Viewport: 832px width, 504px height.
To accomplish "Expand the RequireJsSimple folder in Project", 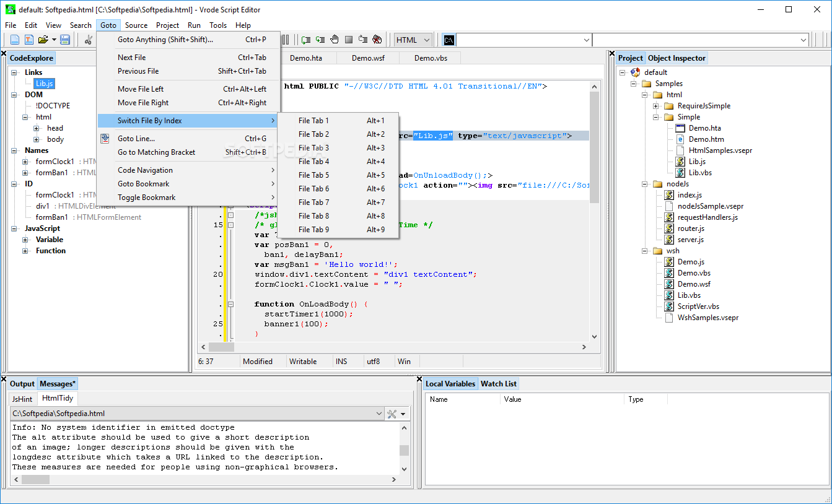I will 655,106.
